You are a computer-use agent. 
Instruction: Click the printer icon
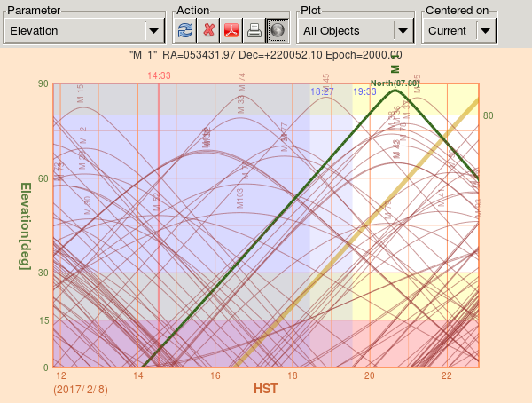coord(254,30)
